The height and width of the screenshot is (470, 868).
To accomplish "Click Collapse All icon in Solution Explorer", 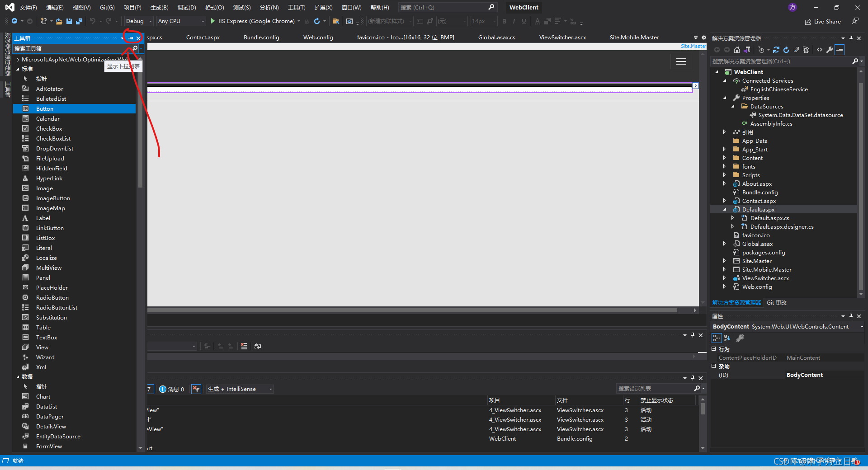I will (796, 50).
